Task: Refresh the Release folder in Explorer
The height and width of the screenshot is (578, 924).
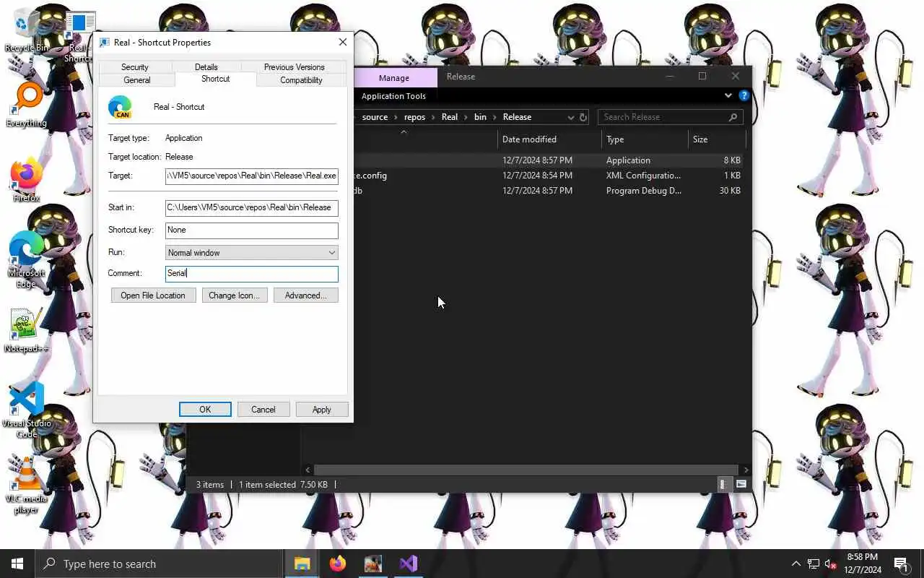Action: click(583, 117)
